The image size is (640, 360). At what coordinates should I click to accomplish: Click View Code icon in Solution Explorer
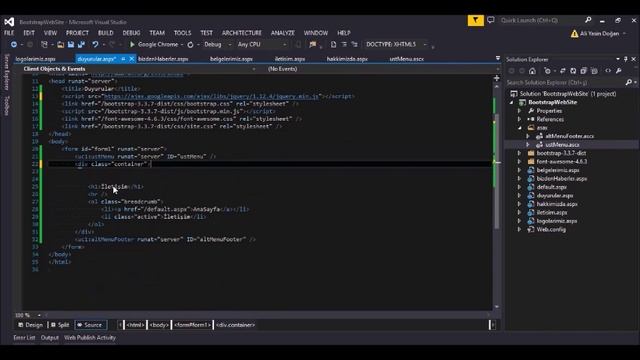point(608,71)
